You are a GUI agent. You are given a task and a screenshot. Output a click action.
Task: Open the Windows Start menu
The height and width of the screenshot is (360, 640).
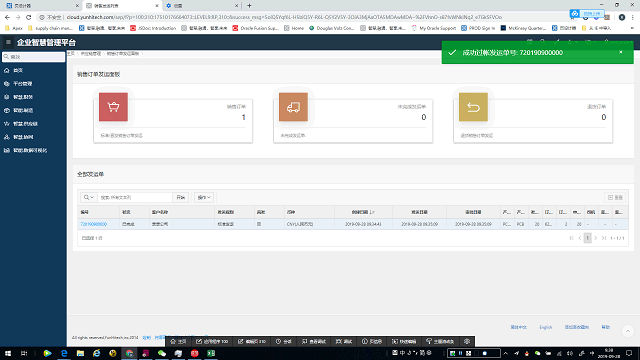click(x=8, y=353)
